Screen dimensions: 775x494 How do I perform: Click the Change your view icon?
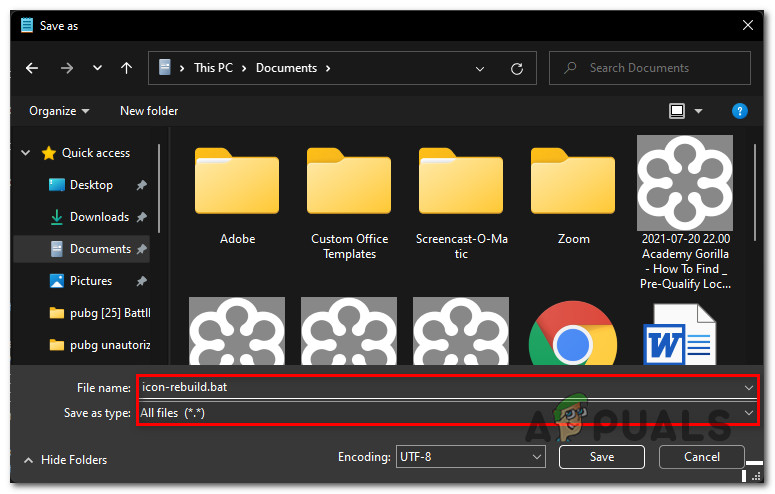point(677,111)
